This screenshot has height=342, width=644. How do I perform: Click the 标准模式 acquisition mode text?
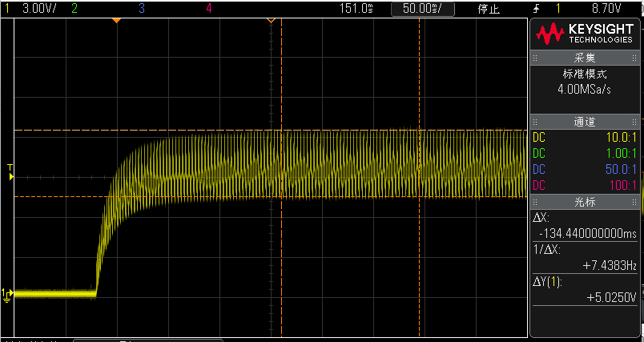click(585, 74)
